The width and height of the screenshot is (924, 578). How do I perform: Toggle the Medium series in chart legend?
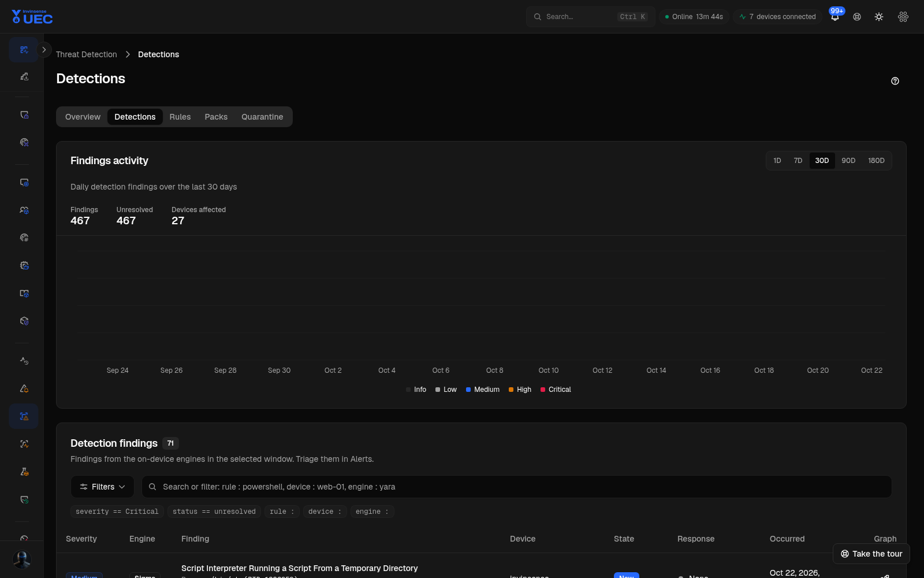pos(483,390)
